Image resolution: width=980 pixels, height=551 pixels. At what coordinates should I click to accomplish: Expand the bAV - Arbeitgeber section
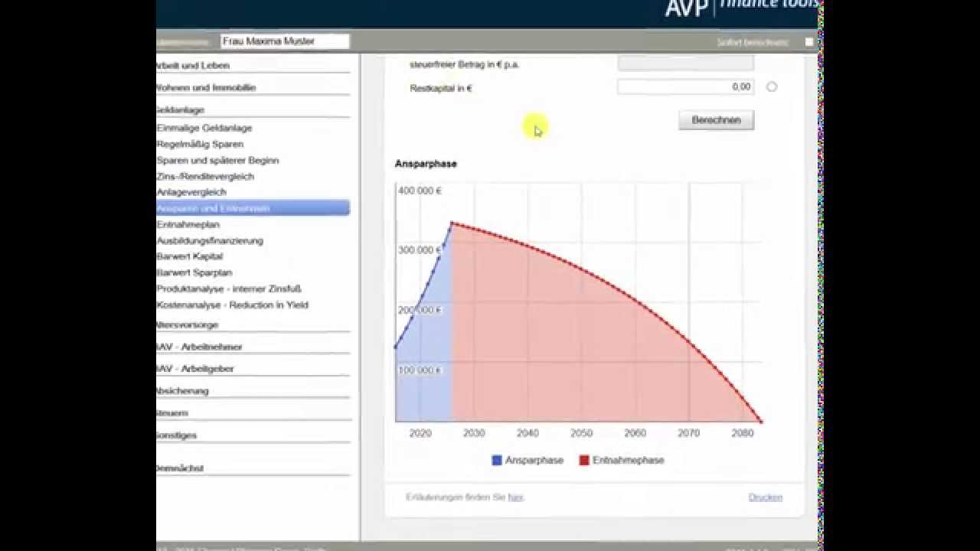click(195, 369)
